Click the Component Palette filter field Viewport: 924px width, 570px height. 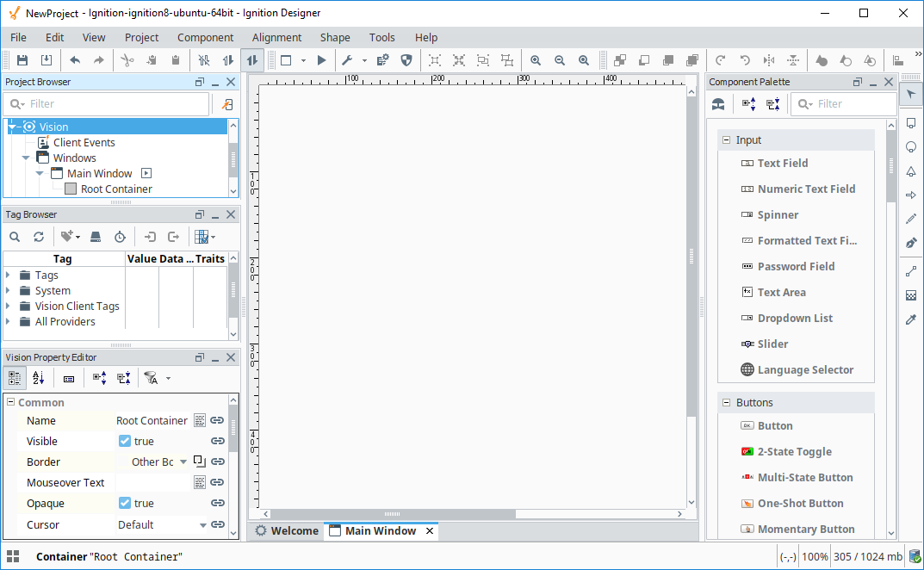(844, 104)
